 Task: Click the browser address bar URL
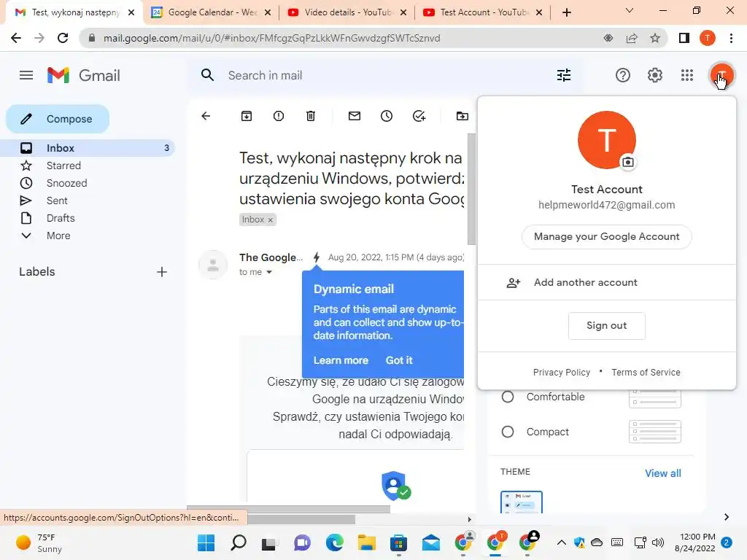(x=271, y=38)
